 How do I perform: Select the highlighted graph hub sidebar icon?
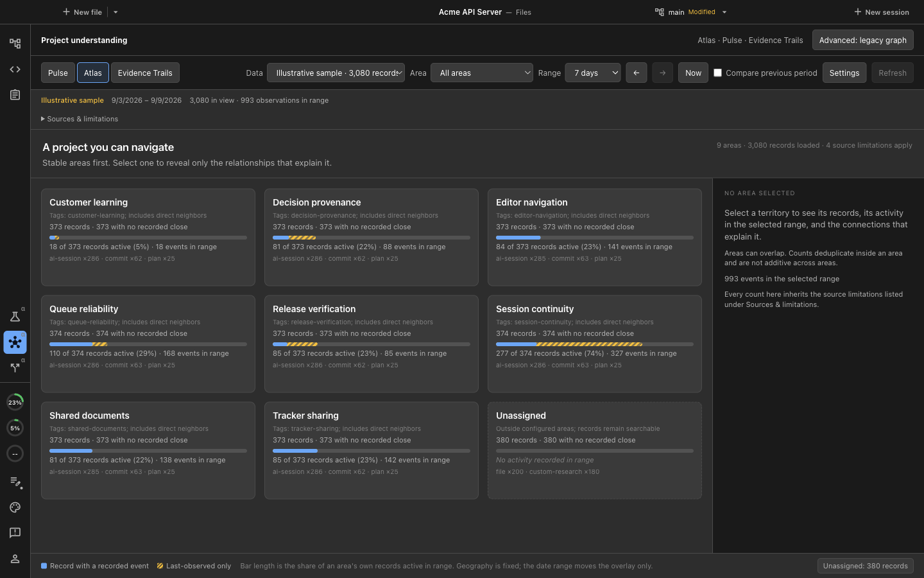click(15, 342)
